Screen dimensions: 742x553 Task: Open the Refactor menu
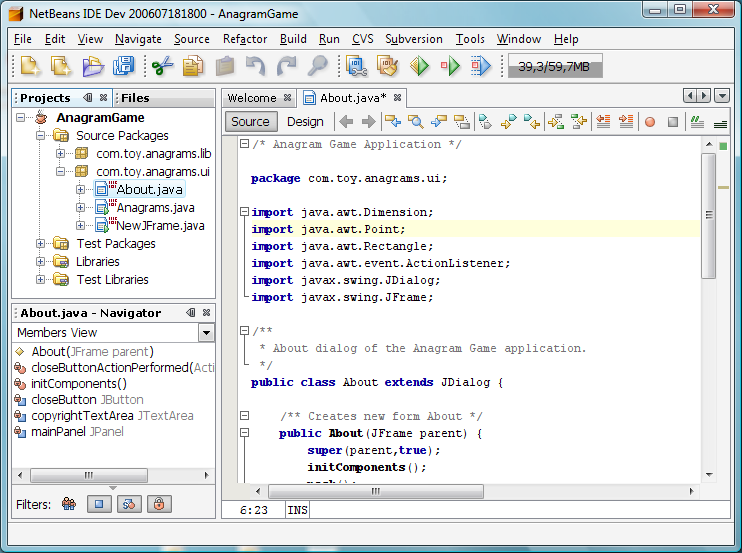245,39
